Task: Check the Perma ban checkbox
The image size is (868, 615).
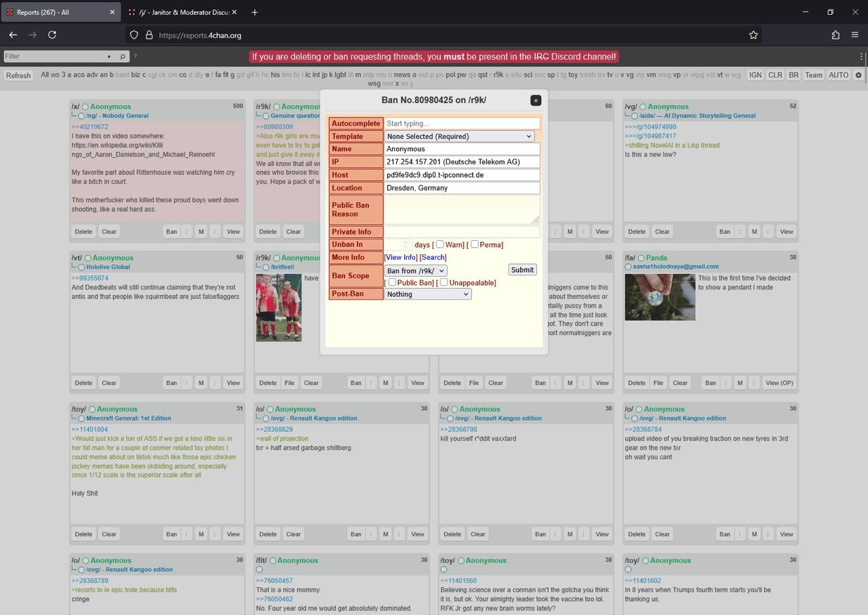Action: 475,244
